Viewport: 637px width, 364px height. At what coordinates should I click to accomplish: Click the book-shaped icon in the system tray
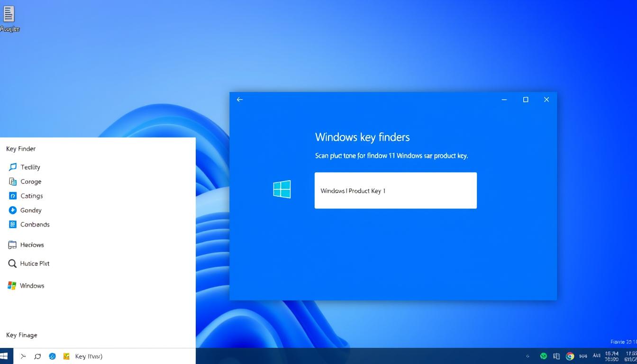[x=556, y=356]
